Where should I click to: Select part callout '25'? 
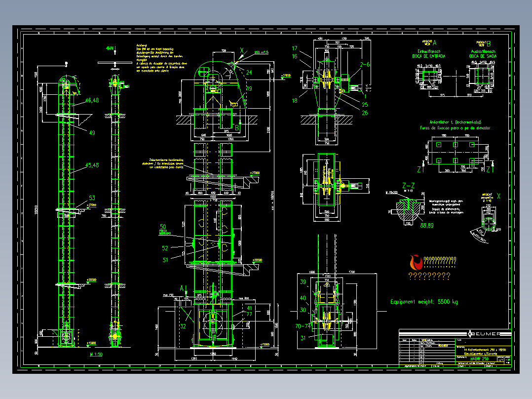[x=365, y=105]
